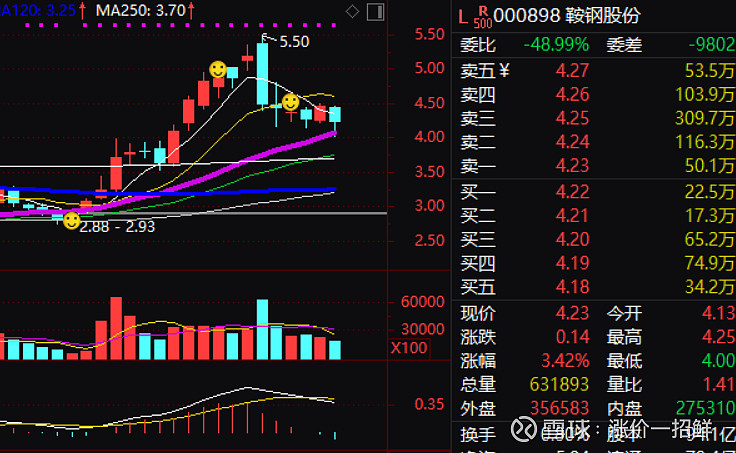Click the 委比 value -48.99%
736x453 pixels.
click(556, 45)
